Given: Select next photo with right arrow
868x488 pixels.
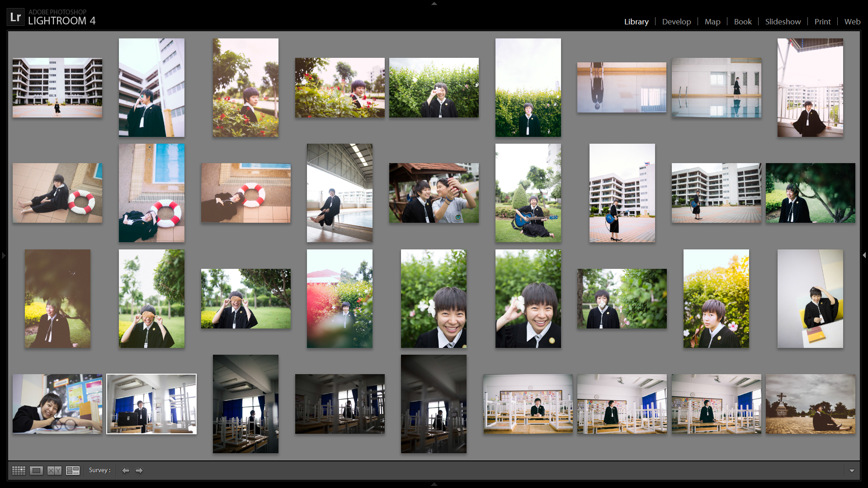Looking at the screenshot, I should coord(139,470).
